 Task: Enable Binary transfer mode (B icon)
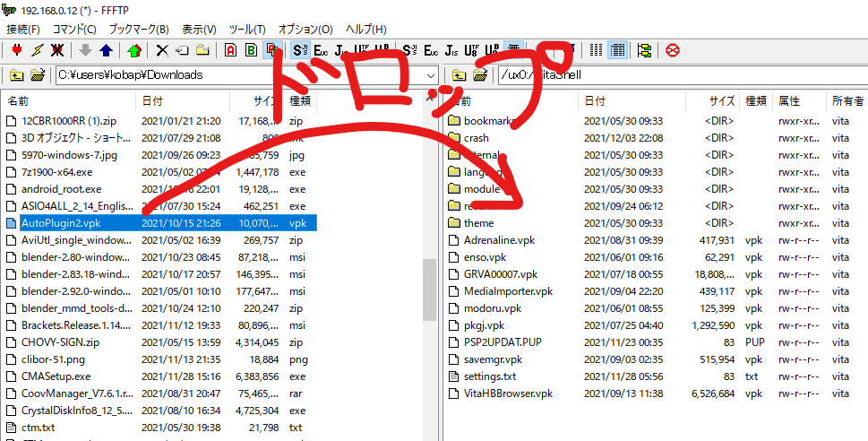[252, 50]
